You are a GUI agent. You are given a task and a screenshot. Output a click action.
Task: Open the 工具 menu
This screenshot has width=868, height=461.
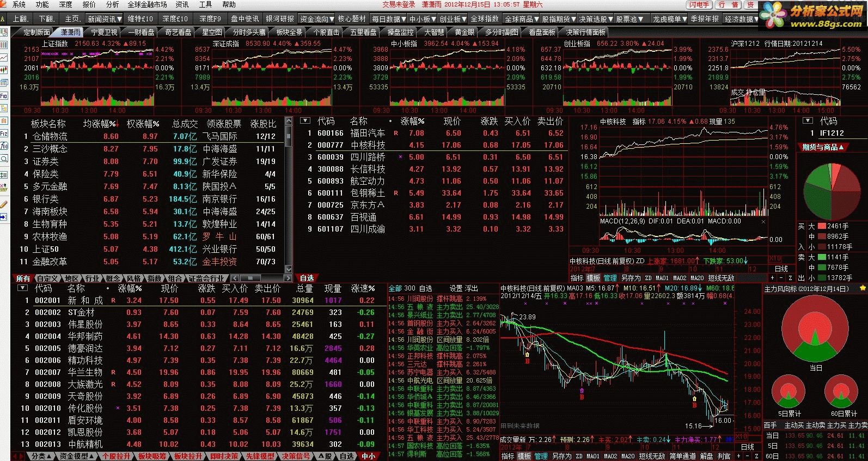205,4
